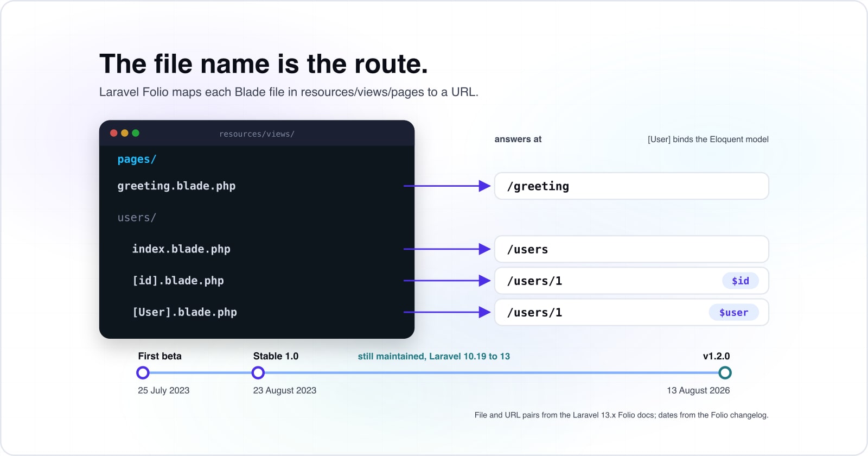Open [id].blade.php in the file tree

pos(178,281)
